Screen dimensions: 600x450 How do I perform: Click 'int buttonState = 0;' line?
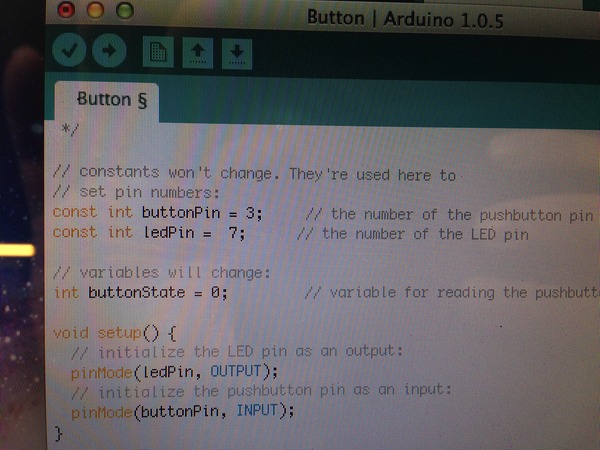pyautogui.click(x=141, y=293)
